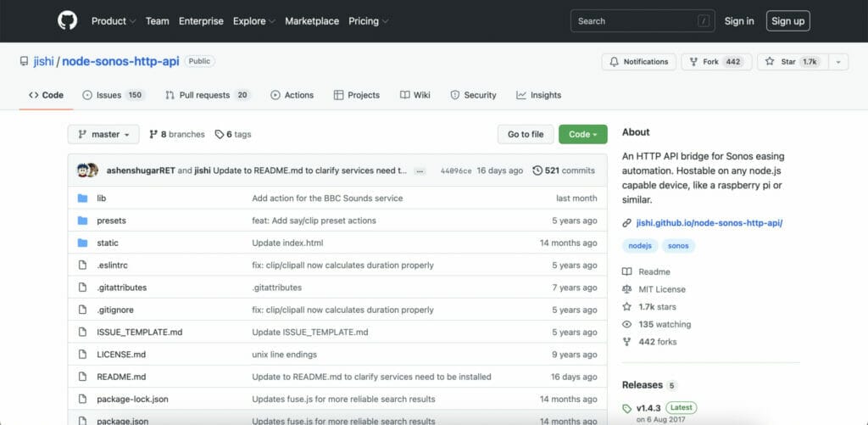Image resolution: width=868 pixels, height=425 pixels.
Task: Click the commit history clock icon
Action: [537, 171]
